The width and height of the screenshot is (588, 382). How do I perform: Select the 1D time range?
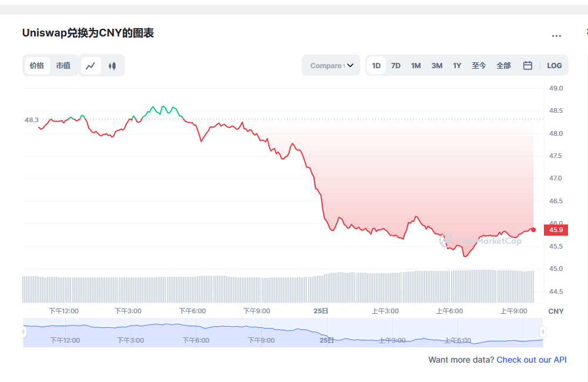376,66
